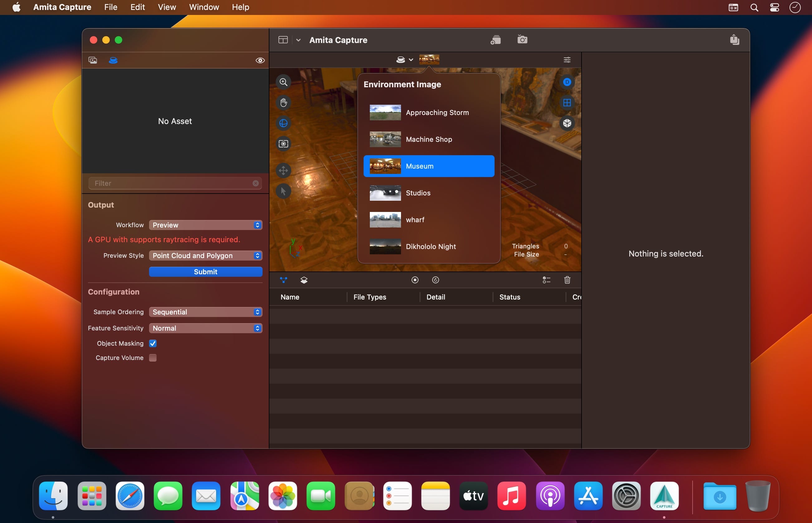Screen dimensions: 812x523
Task: Open Finder from the Dock
Action: pos(53,496)
